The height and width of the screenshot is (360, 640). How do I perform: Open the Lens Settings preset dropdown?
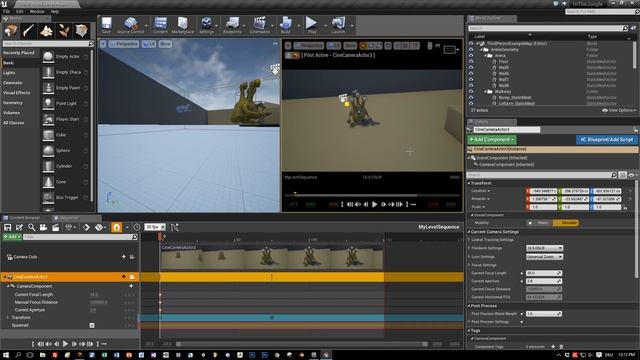[544, 257]
